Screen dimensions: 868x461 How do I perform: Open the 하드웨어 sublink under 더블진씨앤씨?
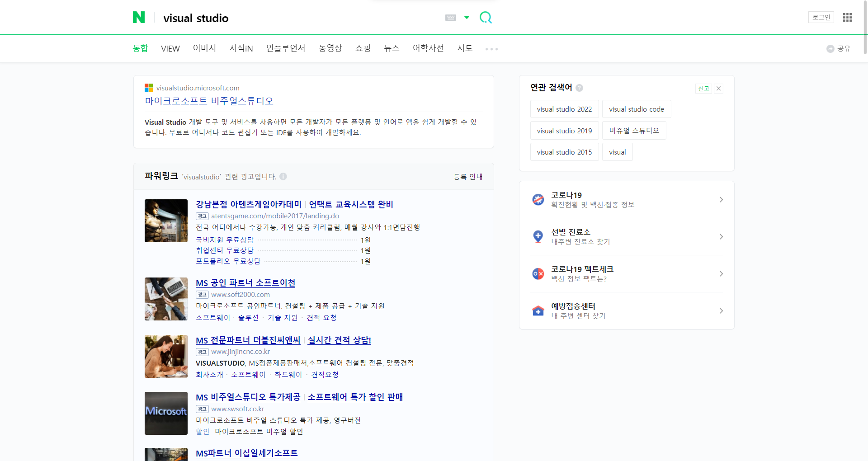click(288, 375)
